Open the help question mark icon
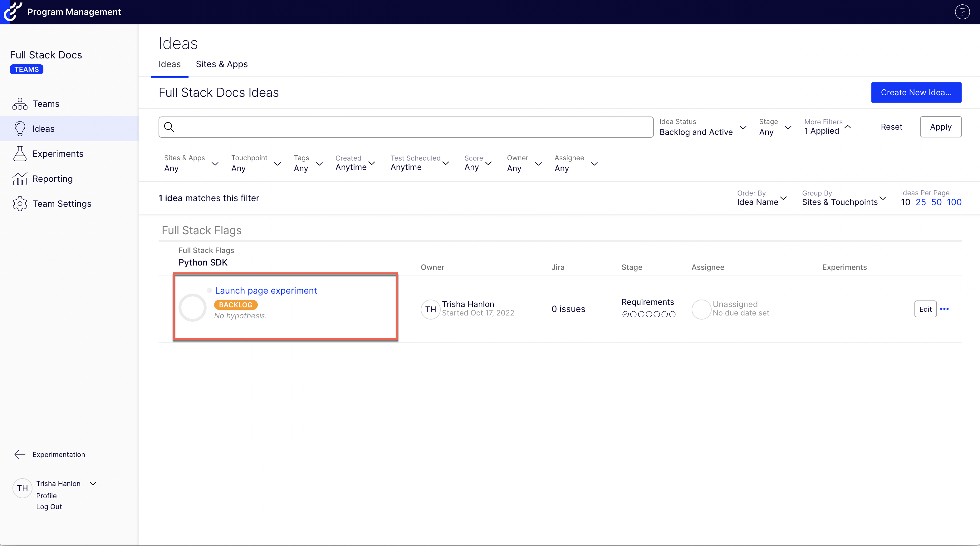This screenshot has height=546, width=980. pos(962,12)
